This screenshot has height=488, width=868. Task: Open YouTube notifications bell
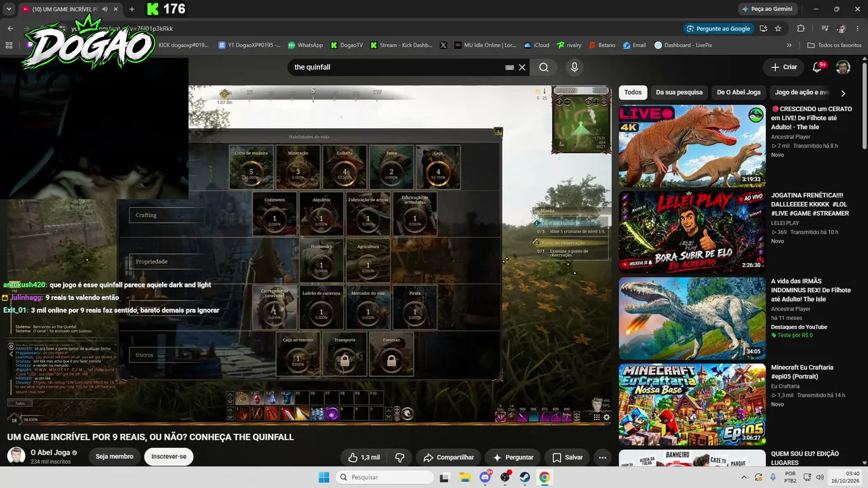coord(818,67)
